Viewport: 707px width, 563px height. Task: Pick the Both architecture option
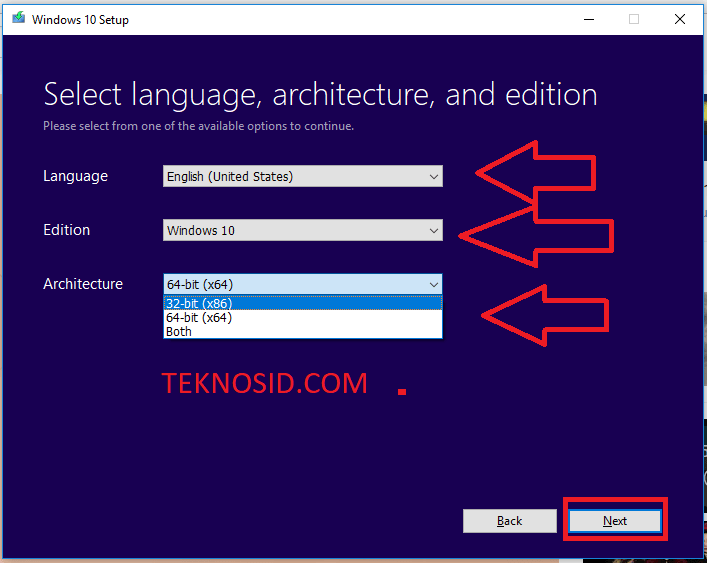pyautogui.click(x=303, y=332)
